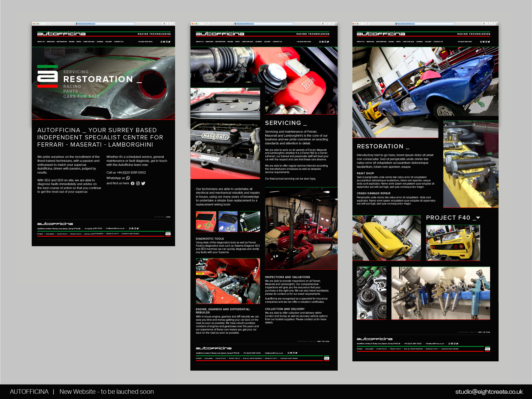
Task: Click the Sitemap link in the footer
Action: pos(40,234)
